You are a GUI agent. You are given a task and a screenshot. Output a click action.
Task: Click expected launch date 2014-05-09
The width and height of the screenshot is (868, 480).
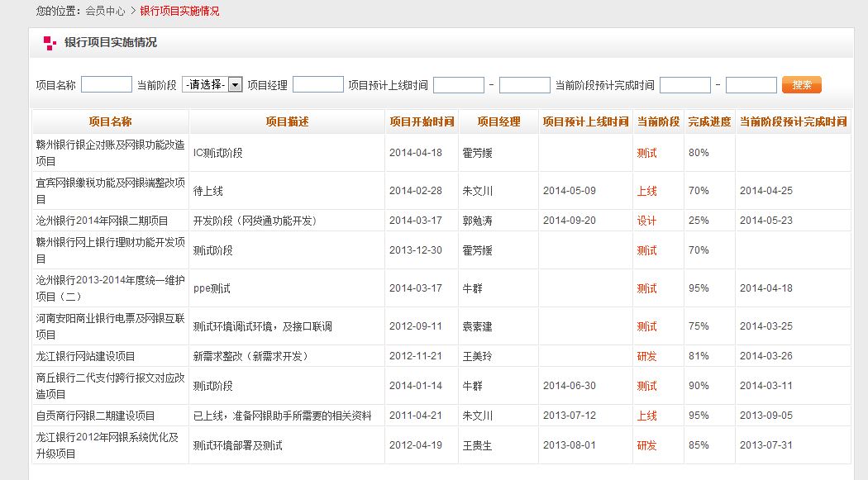tap(570, 191)
